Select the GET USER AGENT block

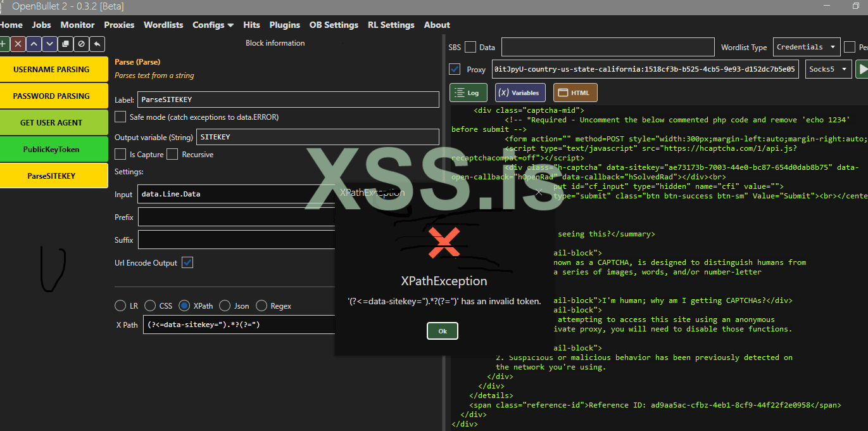54,122
